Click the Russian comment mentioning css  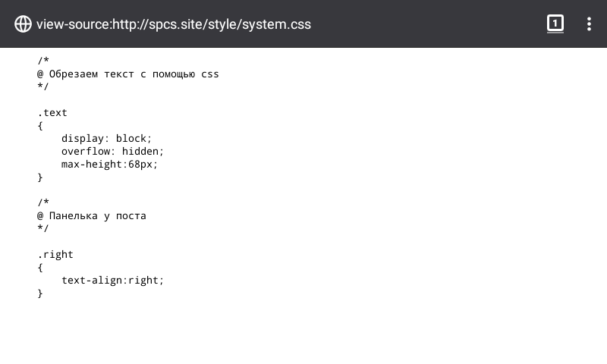[128, 74]
